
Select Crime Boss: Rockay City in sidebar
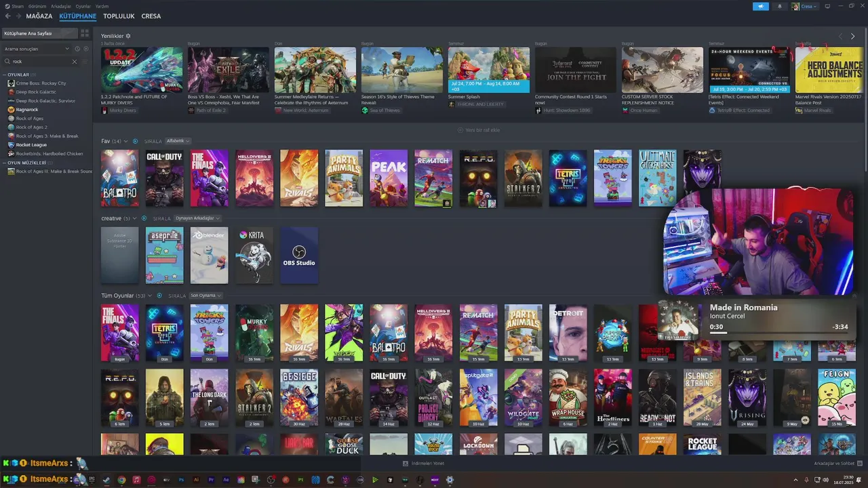click(x=41, y=83)
